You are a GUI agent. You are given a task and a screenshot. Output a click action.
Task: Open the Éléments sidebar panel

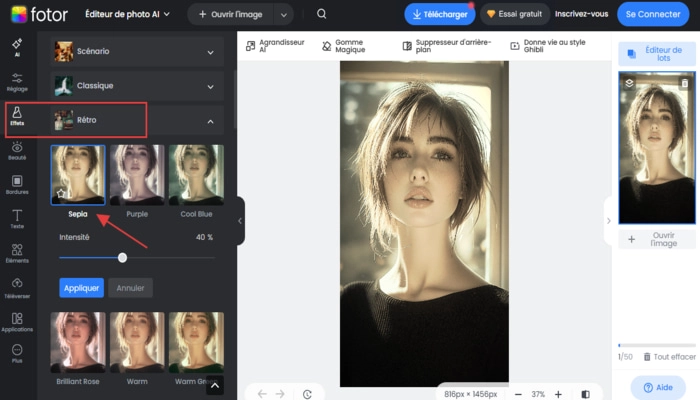pyautogui.click(x=17, y=253)
